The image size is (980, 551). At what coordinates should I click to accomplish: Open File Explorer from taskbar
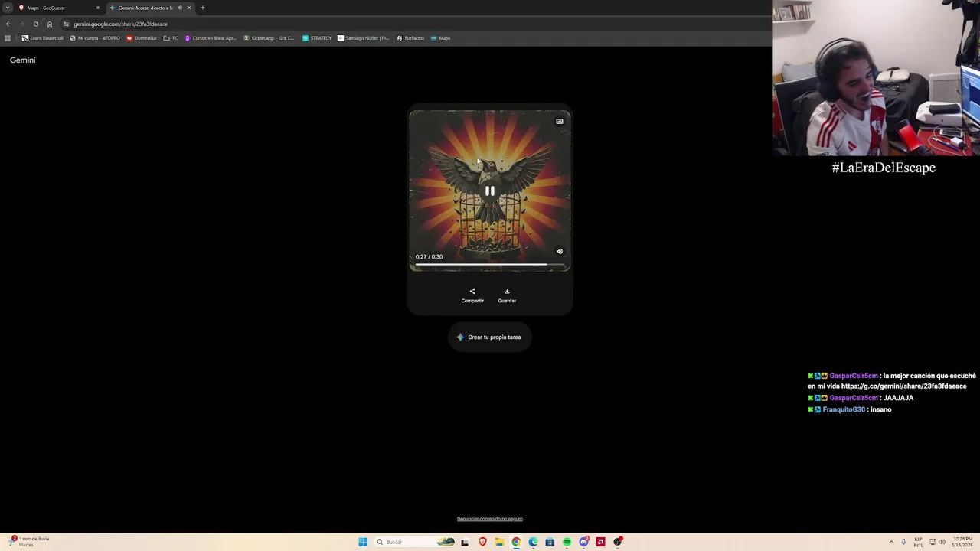pyautogui.click(x=499, y=542)
